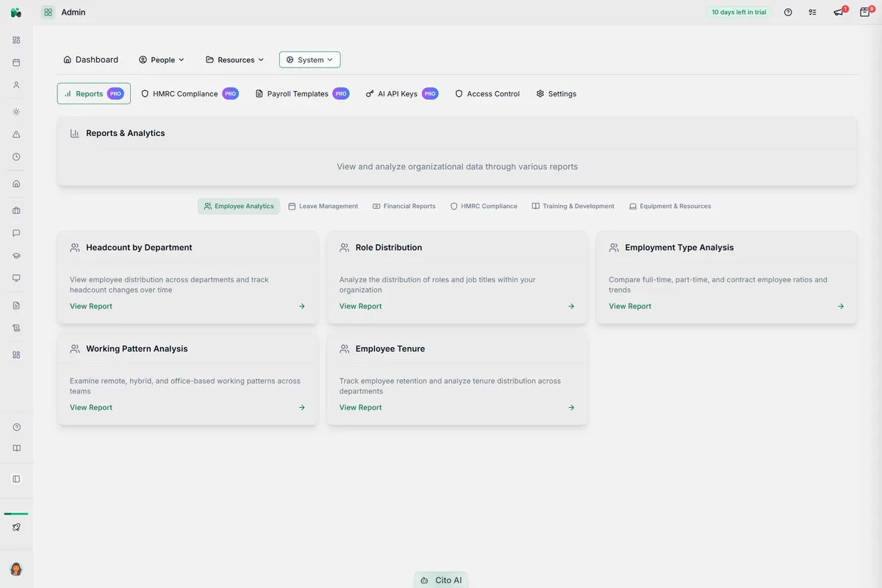The image size is (882, 588).
Task: Click the sun icon in the sidebar
Action: click(16, 112)
